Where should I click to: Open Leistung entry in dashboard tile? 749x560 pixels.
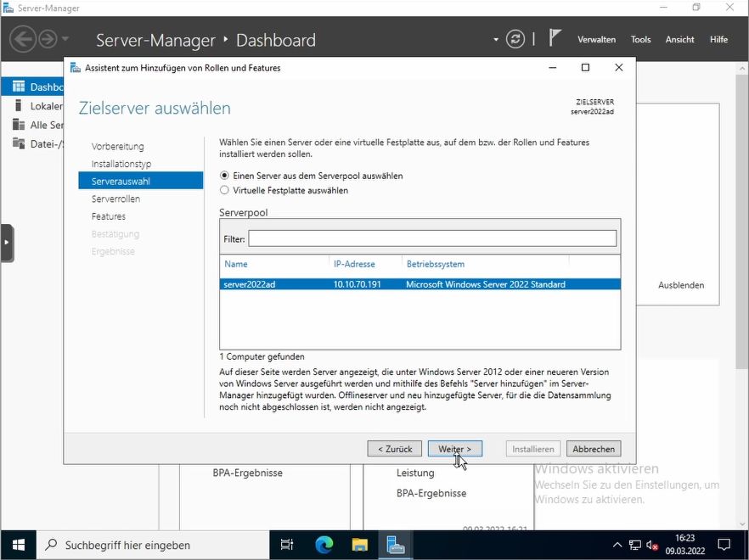pos(415,473)
